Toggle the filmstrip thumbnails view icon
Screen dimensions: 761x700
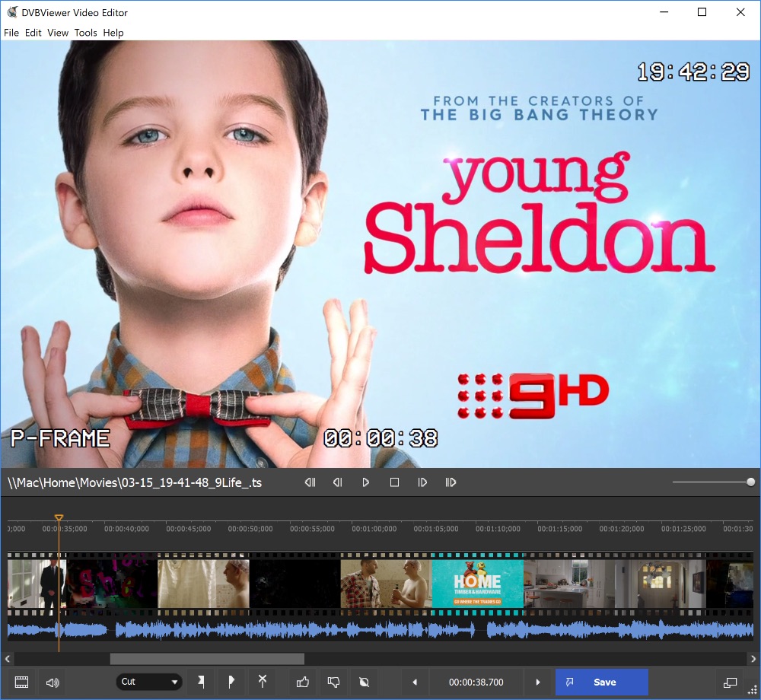[22, 682]
